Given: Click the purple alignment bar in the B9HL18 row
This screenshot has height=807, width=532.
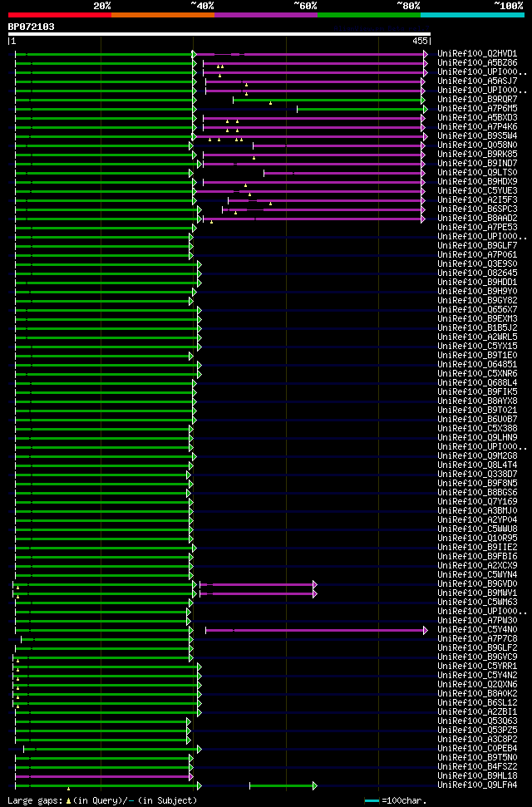Looking at the screenshot, I should pyautogui.click(x=103, y=776).
